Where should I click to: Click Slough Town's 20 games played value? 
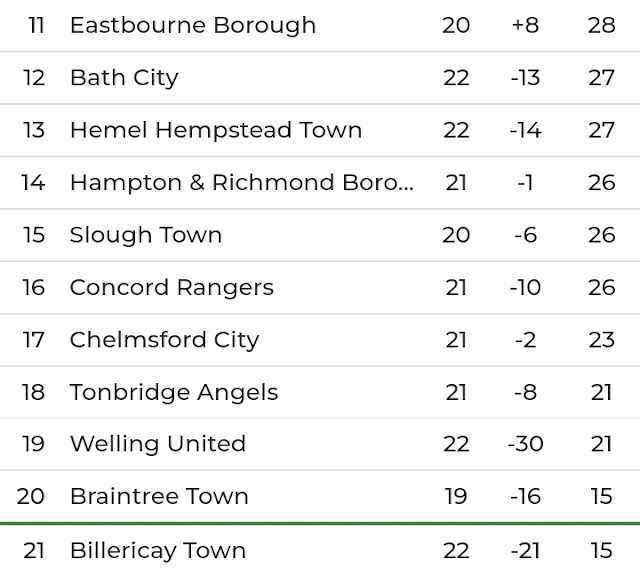pos(456,235)
